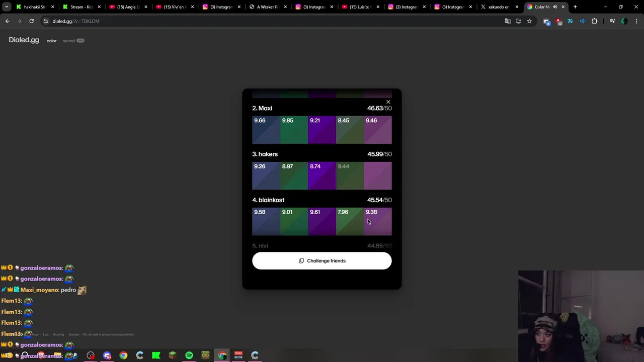The width and height of the screenshot is (644, 362).
Task: Close the leaderboard popup with the X
Action: click(388, 102)
